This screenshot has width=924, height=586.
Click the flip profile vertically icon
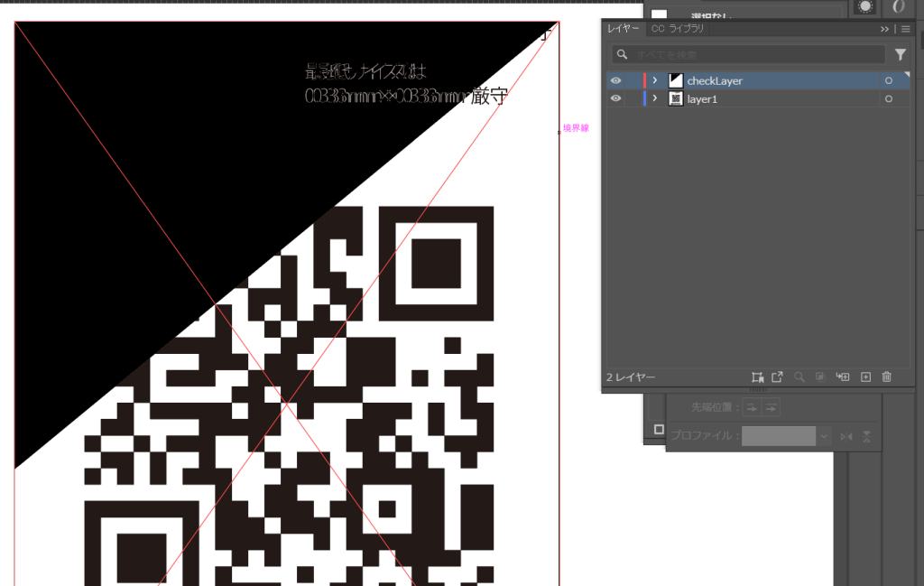tap(867, 436)
